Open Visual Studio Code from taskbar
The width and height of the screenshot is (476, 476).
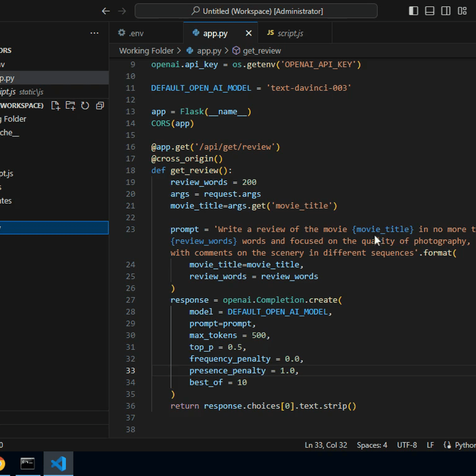(58, 463)
